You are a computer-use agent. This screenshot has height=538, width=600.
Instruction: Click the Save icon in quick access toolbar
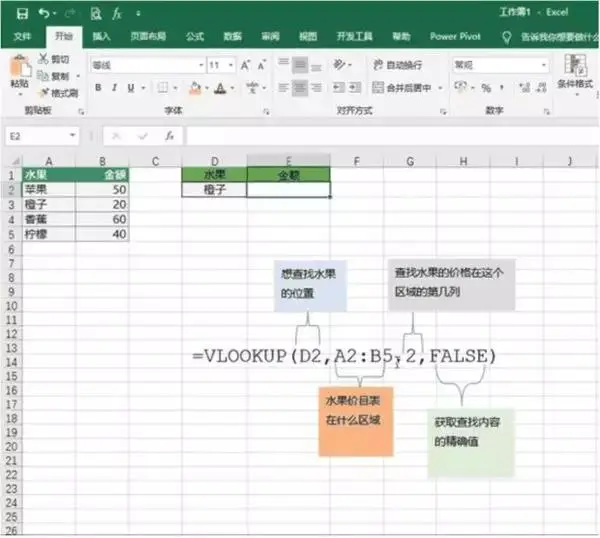[22, 14]
